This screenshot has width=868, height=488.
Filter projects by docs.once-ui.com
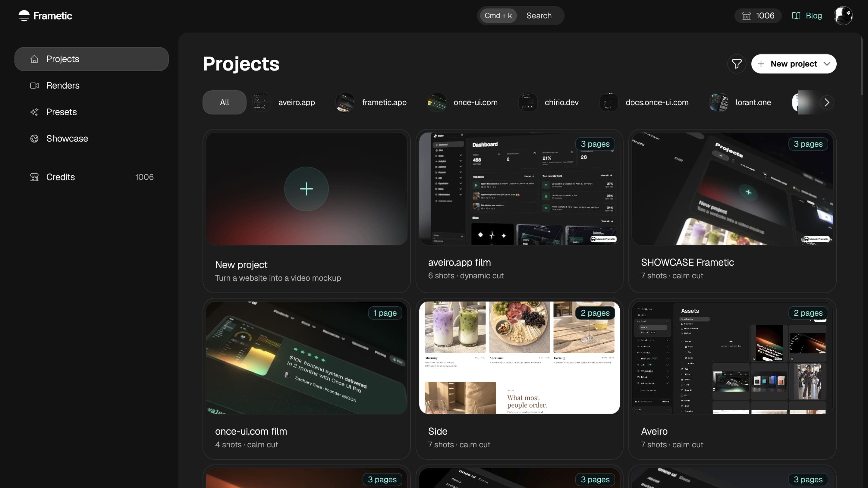click(644, 102)
